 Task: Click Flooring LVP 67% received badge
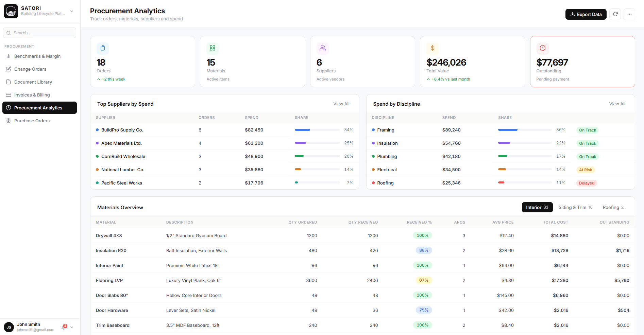tap(424, 280)
